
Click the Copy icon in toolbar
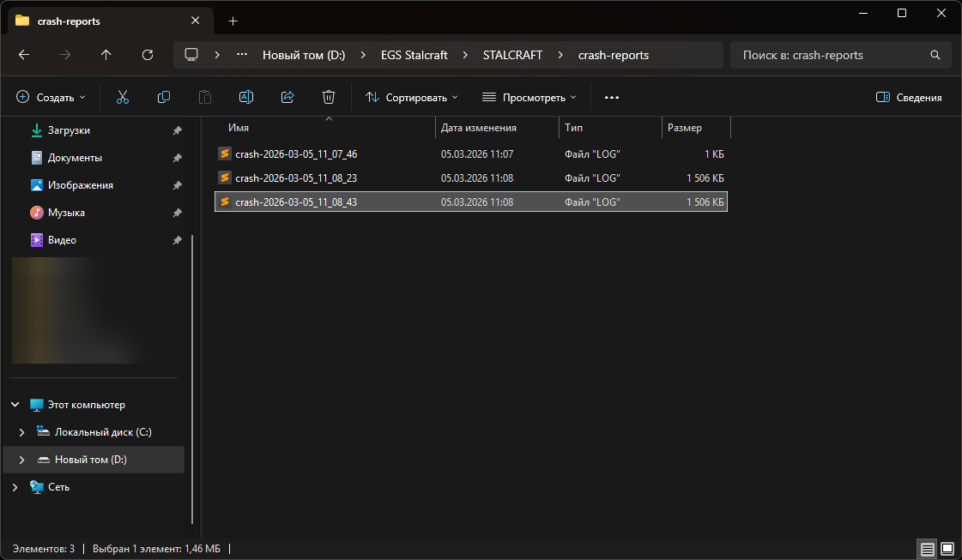pyautogui.click(x=164, y=97)
